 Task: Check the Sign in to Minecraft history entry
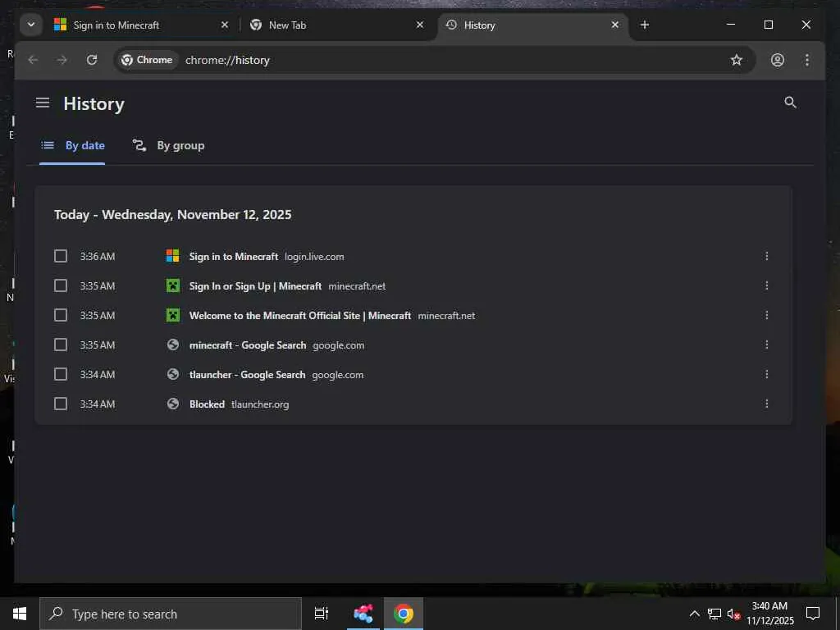[x=61, y=256]
